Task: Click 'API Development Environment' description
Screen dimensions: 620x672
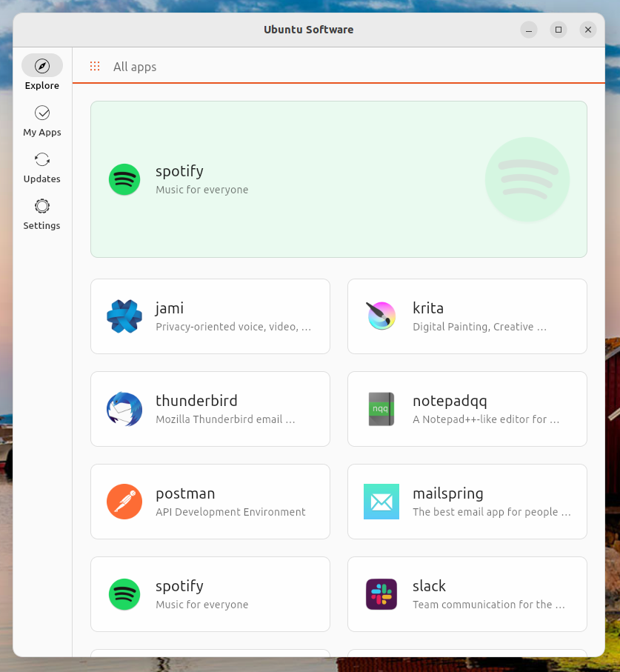Action: [x=230, y=512]
